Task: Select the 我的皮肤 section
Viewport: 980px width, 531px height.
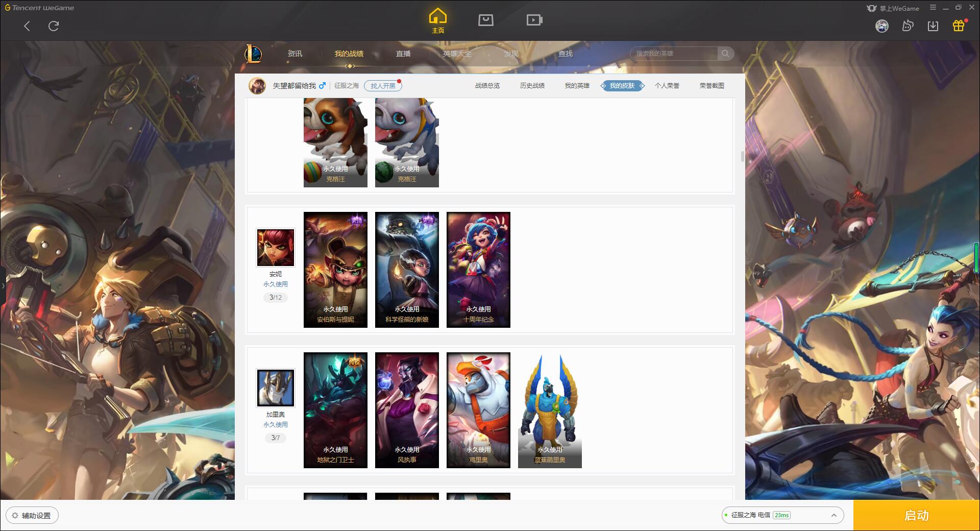Action: point(622,86)
